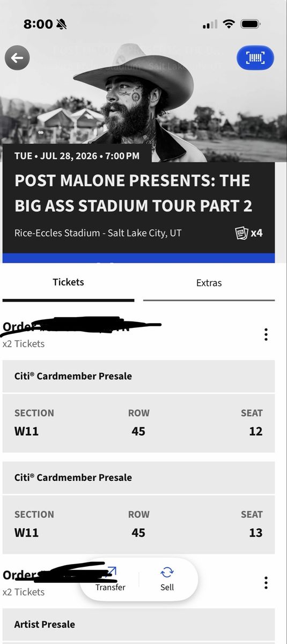Open the second order's three-dot menu

pos(266,583)
